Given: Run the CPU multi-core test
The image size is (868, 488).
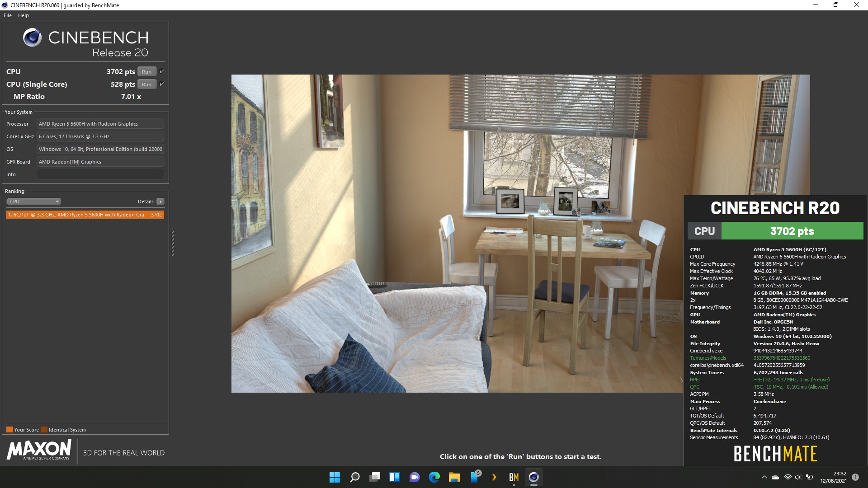Looking at the screenshot, I should coord(147,72).
